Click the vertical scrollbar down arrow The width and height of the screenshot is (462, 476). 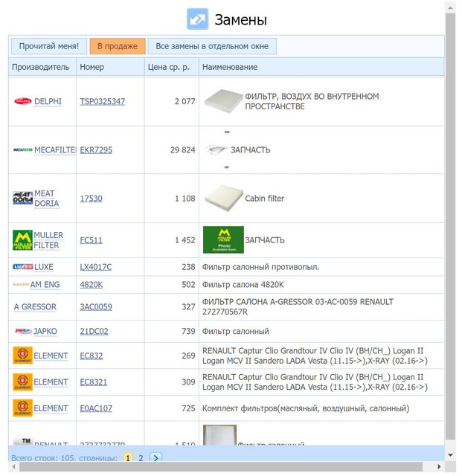pyautogui.click(x=450, y=454)
